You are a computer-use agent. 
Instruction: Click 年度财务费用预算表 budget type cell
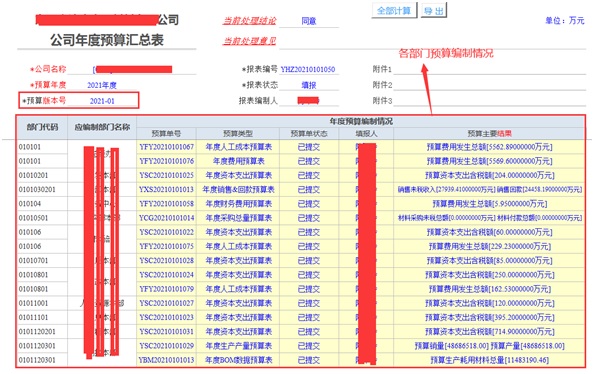(238, 204)
